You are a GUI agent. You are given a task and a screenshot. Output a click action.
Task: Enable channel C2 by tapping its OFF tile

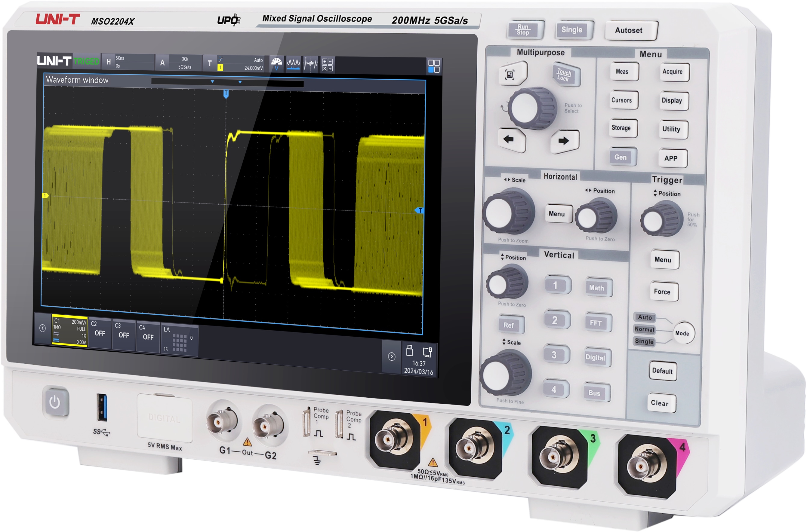[100, 332]
